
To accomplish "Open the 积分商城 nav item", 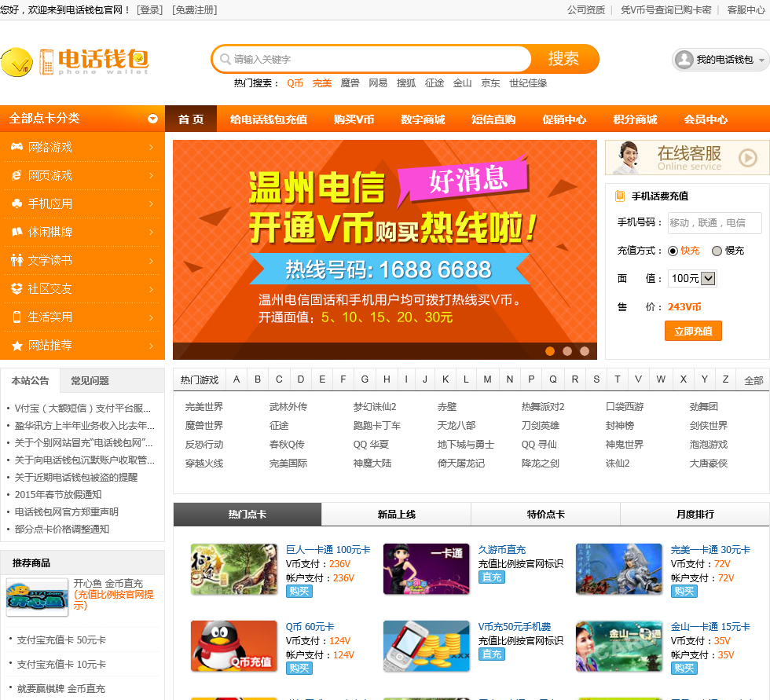I will 635,119.
